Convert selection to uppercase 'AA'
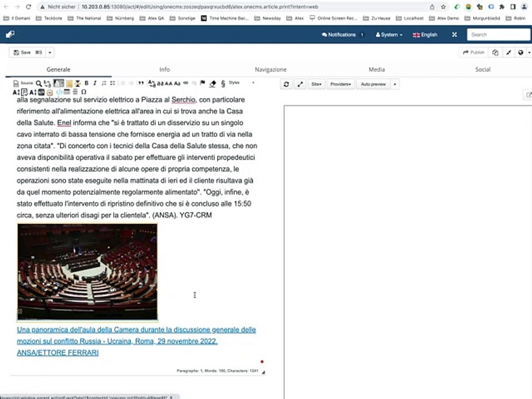The height and width of the screenshot is (399, 532). point(168,83)
